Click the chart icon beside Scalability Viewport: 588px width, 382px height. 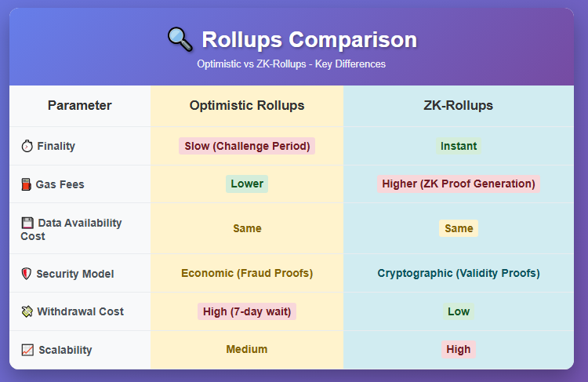pyautogui.click(x=27, y=350)
